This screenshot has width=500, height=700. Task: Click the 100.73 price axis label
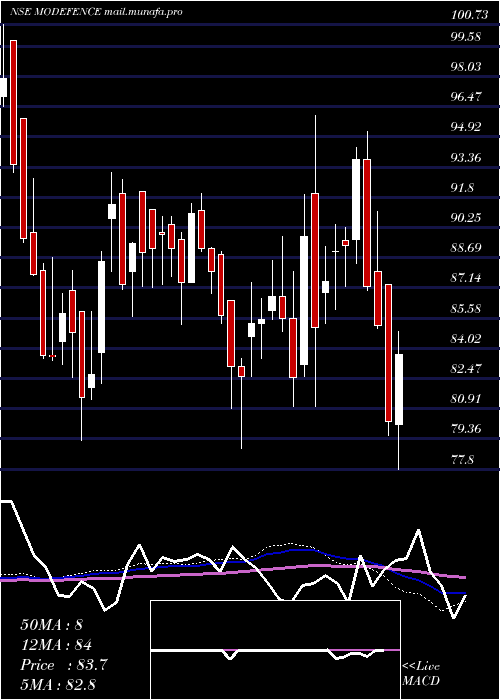(469, 15)
